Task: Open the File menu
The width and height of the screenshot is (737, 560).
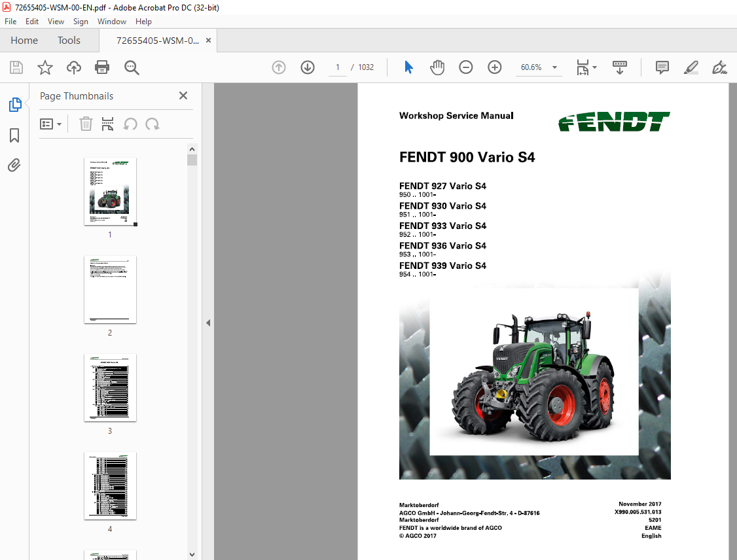Action: click(10, 22)
